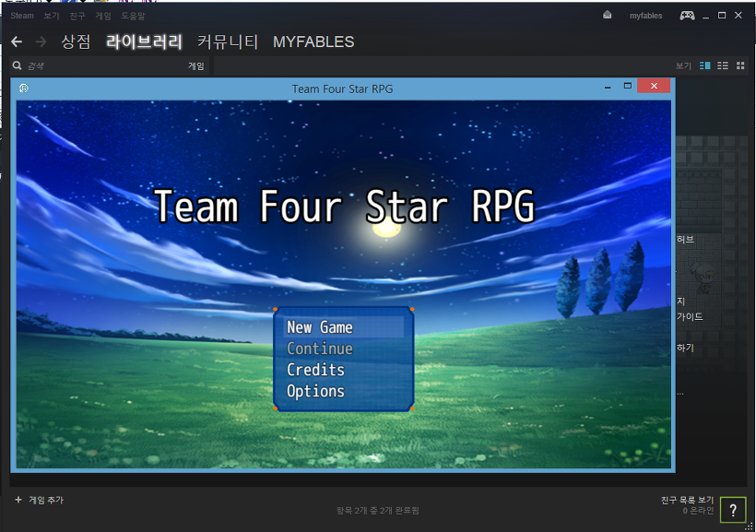
Task: Open Options in the game menu
Action: 343,391
